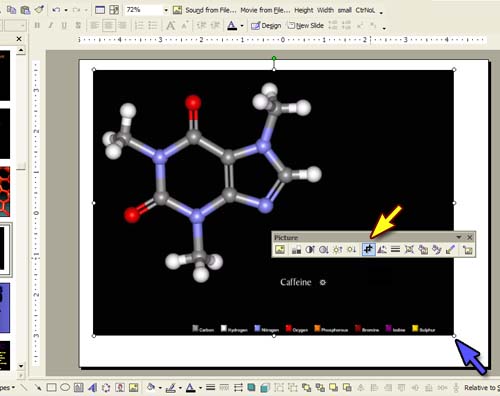This screenshot has height=396, width=500.
Task: Open the Font Color dropdown arrow
Action: point(242,26)
